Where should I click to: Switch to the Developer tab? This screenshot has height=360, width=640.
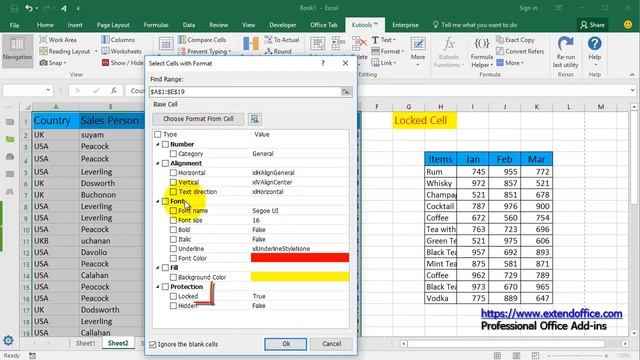[x=282, y=25]
